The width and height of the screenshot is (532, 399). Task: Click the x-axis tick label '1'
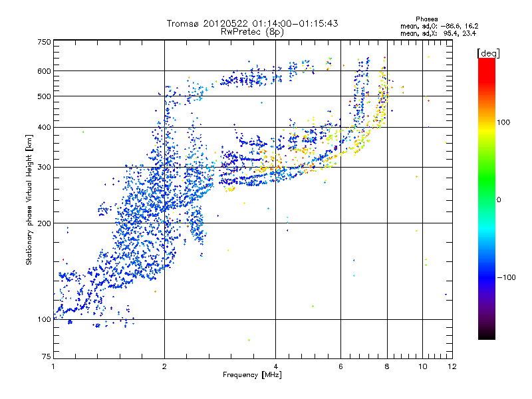53,366
